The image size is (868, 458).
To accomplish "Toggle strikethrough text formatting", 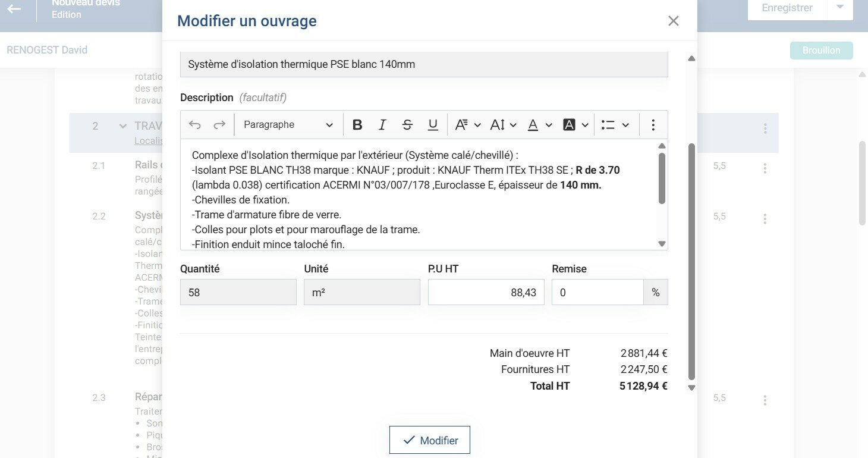I will point(407,125).
